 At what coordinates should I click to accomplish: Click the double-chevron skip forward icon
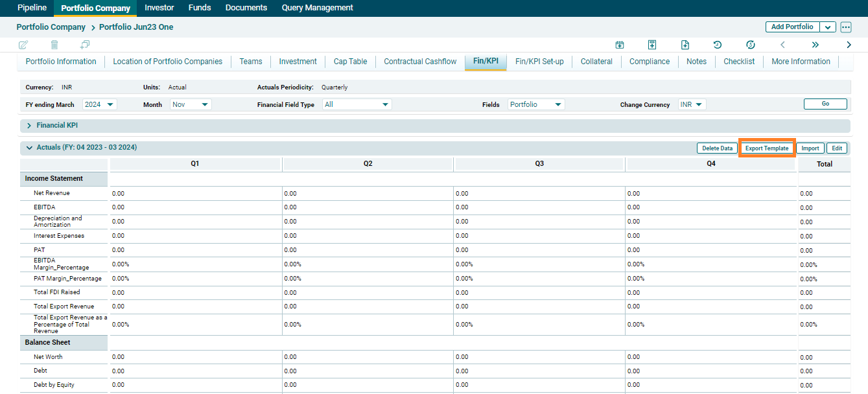tap(815, 45)
